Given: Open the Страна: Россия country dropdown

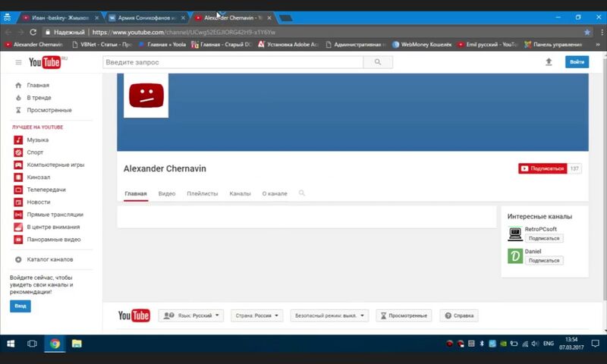Looking at the screenshot, I should tap(256, 315).
